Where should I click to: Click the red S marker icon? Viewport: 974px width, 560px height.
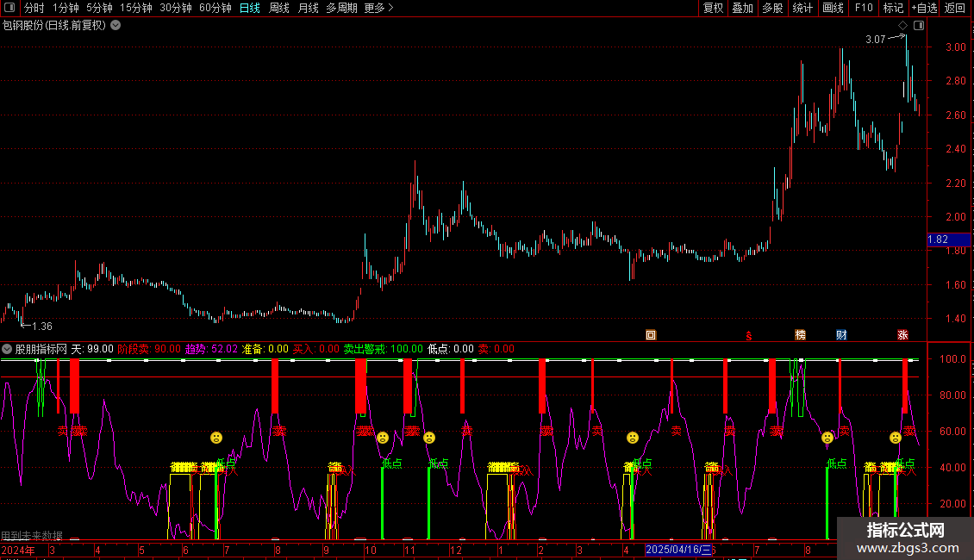coord(749,335)
